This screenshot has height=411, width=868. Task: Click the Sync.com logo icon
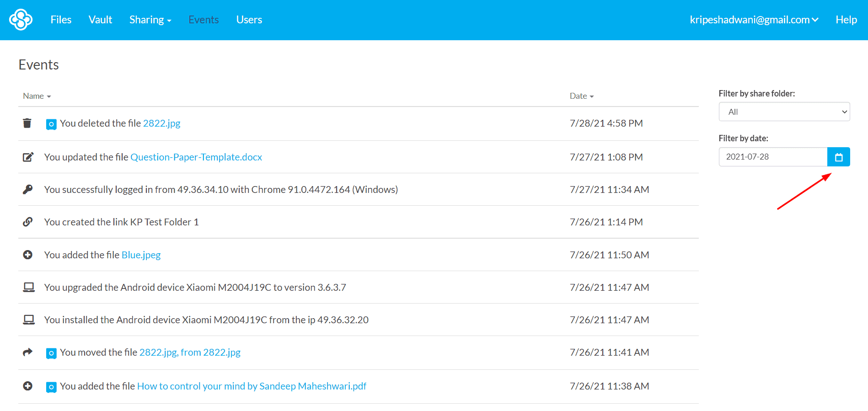[x=21, y=20]
